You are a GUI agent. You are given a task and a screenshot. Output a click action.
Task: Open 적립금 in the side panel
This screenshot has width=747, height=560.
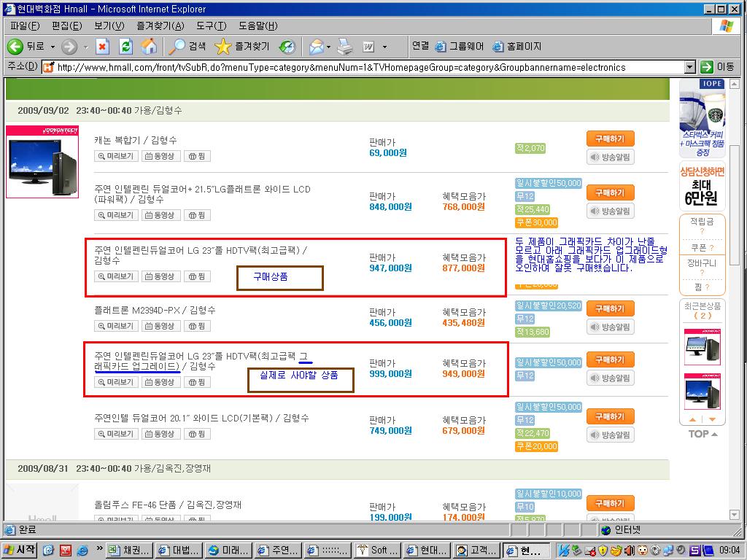(x=702, y=222)
